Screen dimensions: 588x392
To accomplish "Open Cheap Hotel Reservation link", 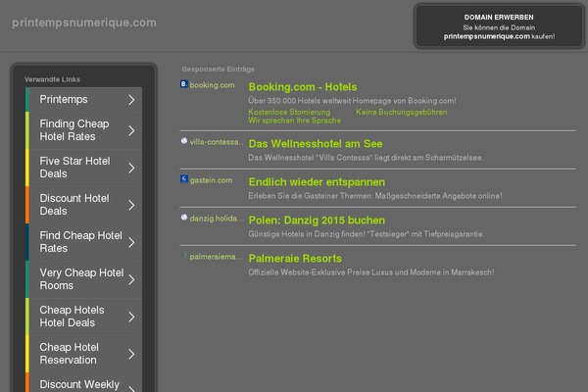I will [83, 354].
